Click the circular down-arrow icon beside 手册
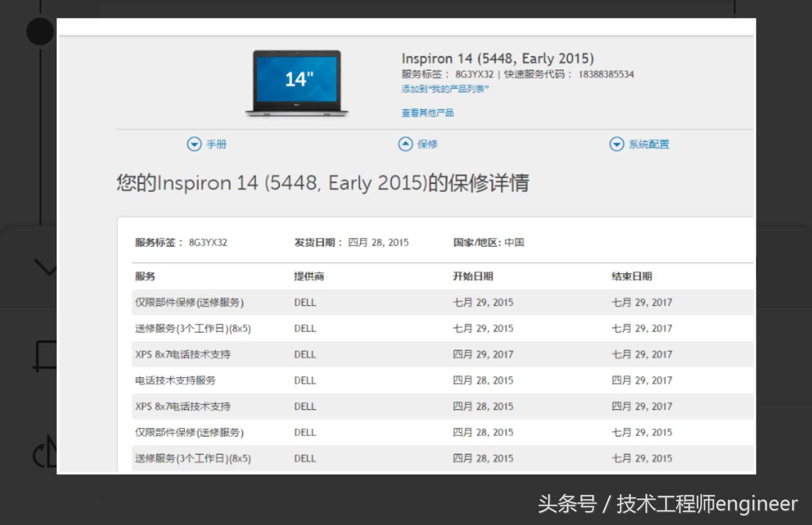 (194, 144)
